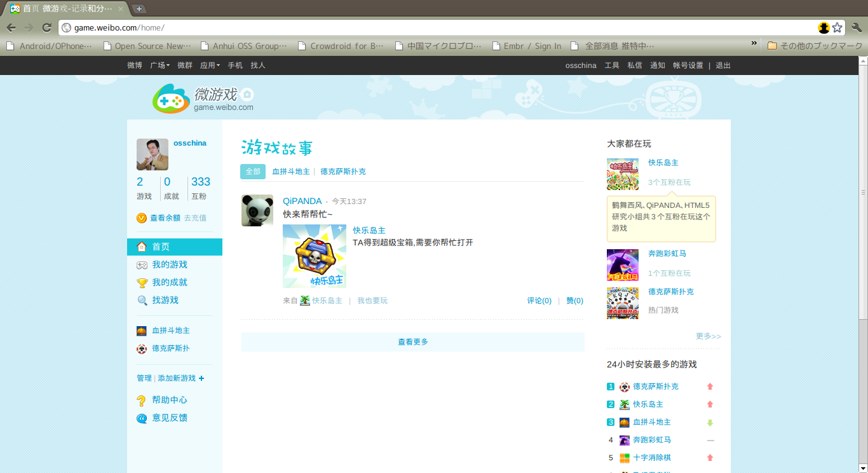The image size is (868, 473).
Task: Open the その他のブックマーク folder
Action: click(815, 46)
